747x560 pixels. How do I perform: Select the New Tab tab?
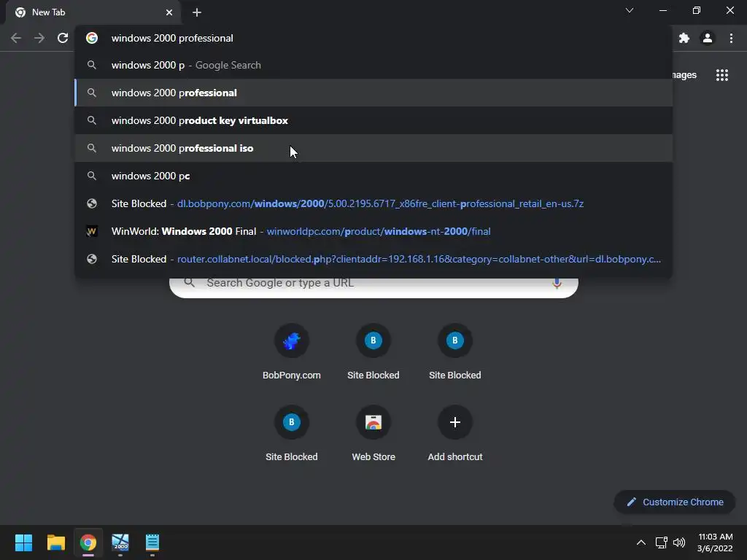93,12
